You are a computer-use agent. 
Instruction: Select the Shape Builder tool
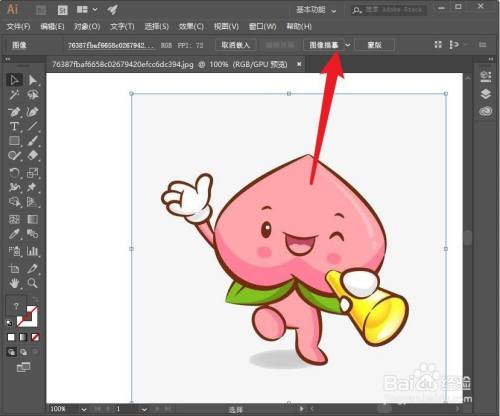coord(14,202)
